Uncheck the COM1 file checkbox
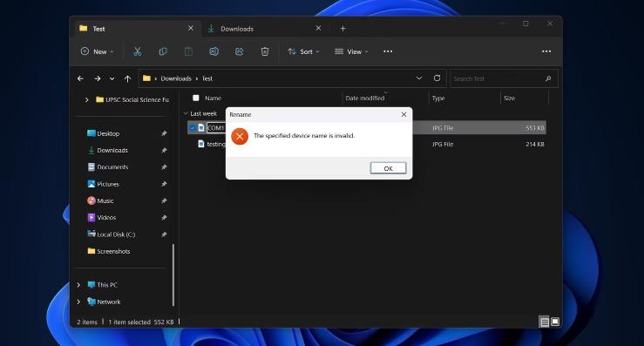 [193, 128]
